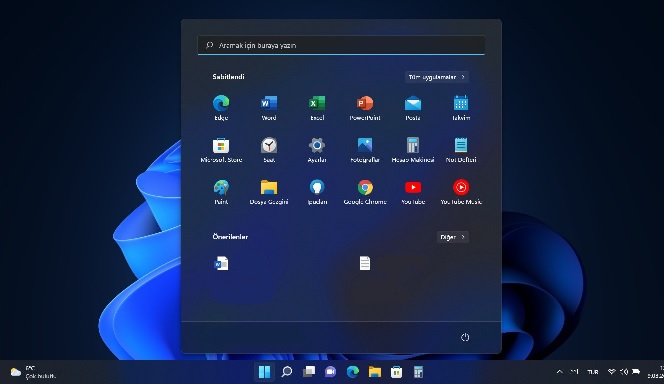664x384 pixels.
Task: Click the power button in Start menu
Action: tap(465, 337)
